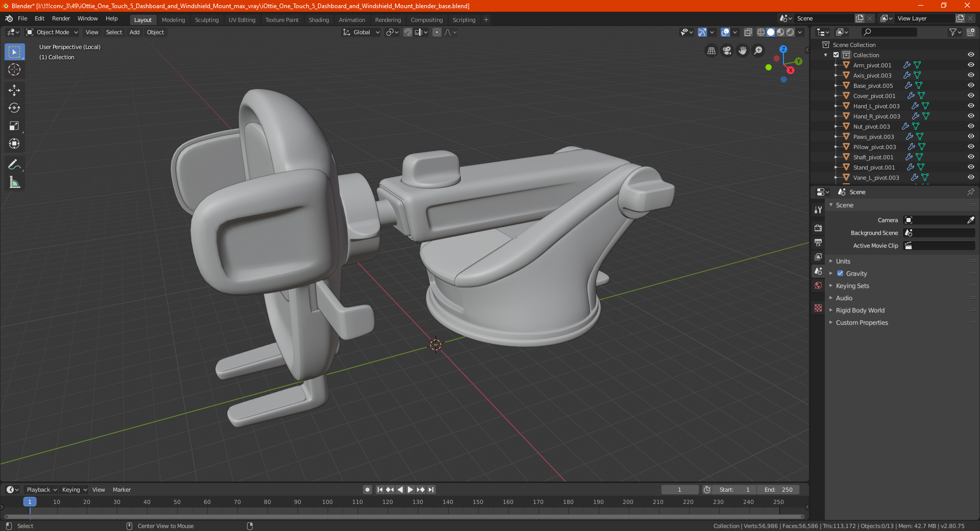Open Global transform orientation dropdown
This screenshot has height=531, width=980.
361,32
